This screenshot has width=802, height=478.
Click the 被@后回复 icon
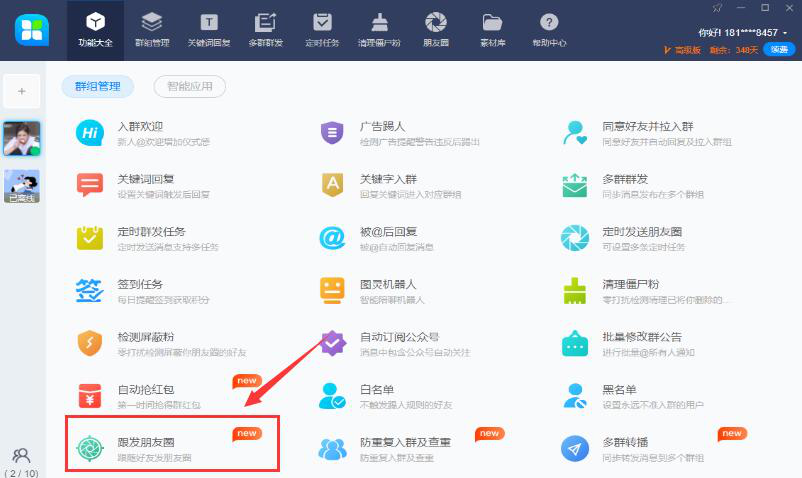coord(332,238)
